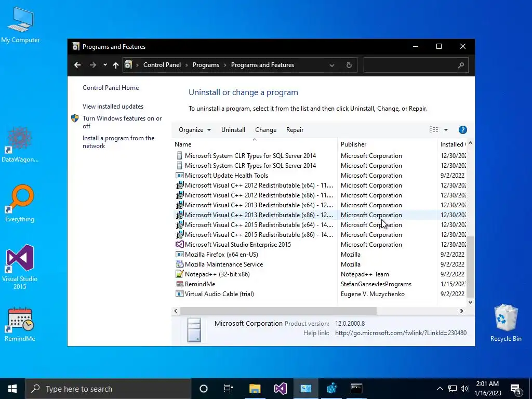Click Windows Start button
Image resolution: width=532 pixels, height=399 pixels.
point(12,389)
